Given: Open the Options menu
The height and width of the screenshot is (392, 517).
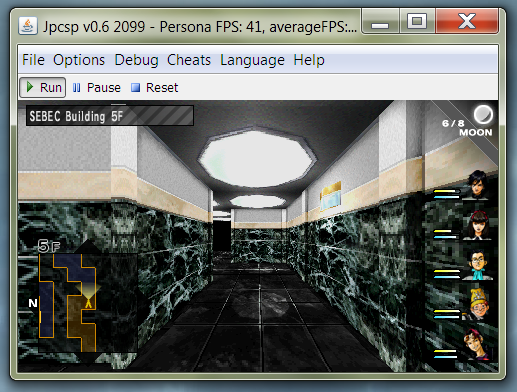Looking at the screenshot, I should [x=79, y=60].
